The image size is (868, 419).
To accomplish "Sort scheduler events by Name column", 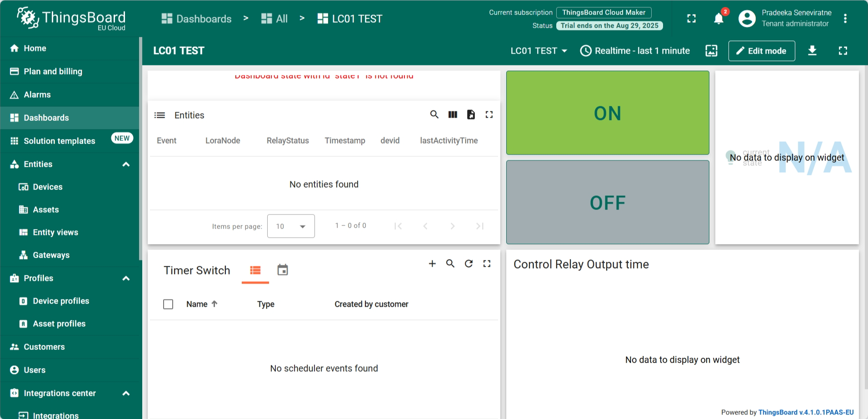I will (202, 304).
